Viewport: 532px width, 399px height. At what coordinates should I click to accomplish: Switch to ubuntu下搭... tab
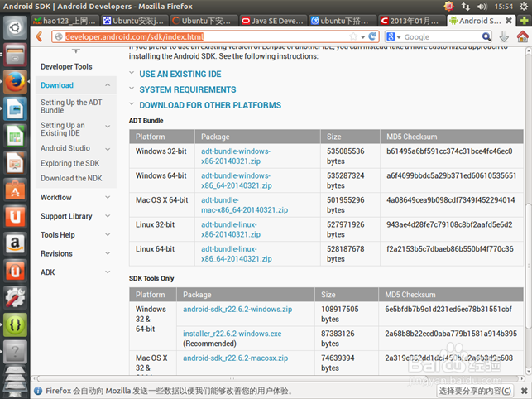(343, 21)
